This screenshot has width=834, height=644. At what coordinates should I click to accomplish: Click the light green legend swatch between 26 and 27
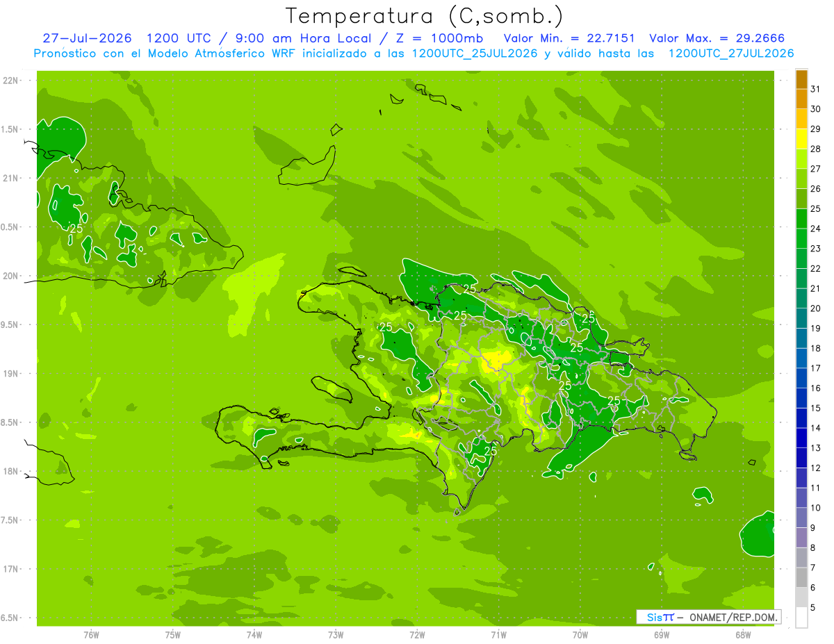[801, 179]
